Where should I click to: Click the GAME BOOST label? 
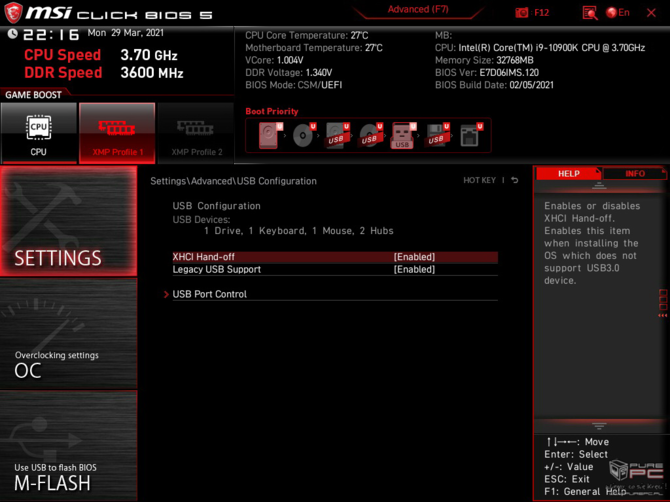(33, 95)
